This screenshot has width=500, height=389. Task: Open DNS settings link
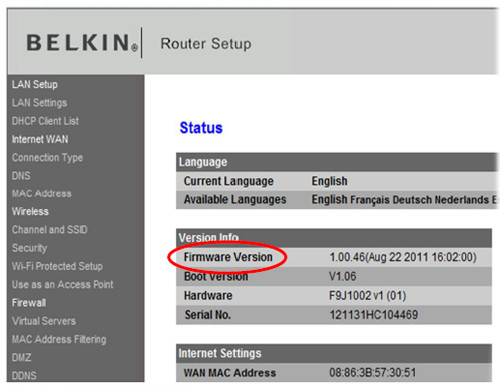(21, 176)
